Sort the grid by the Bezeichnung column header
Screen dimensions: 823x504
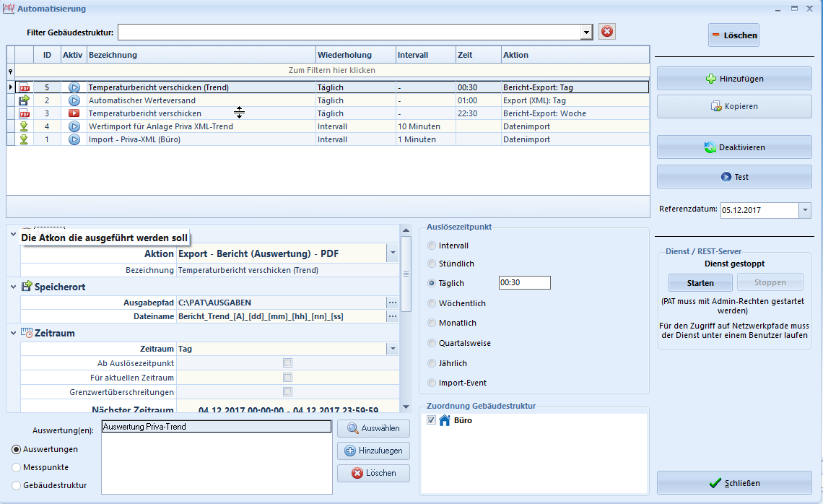point(201,55)
